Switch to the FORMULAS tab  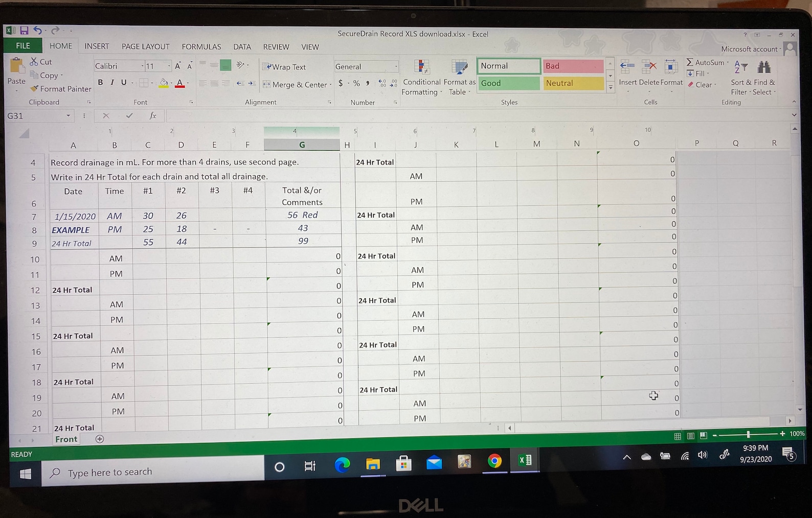pos(201,46)
